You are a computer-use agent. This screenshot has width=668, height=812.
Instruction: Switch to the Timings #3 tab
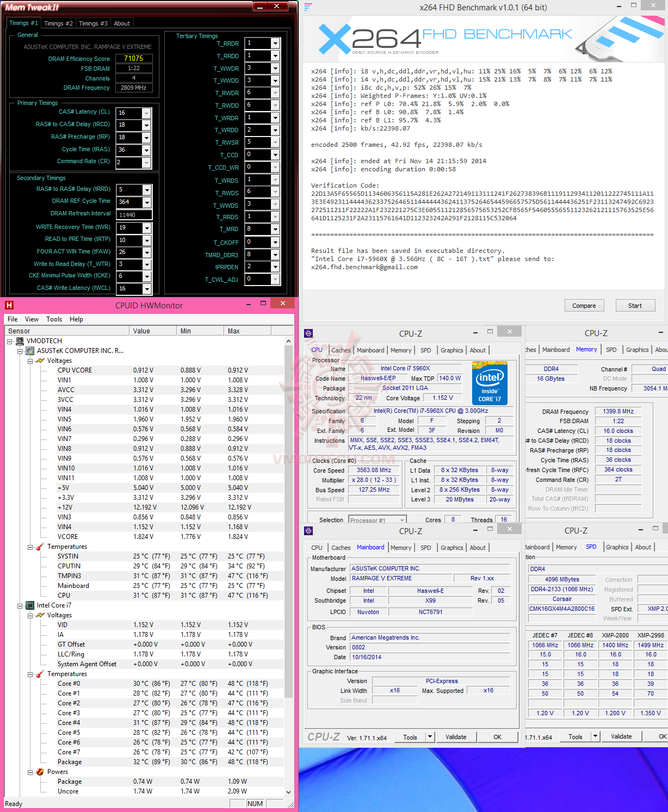(93, 23)
